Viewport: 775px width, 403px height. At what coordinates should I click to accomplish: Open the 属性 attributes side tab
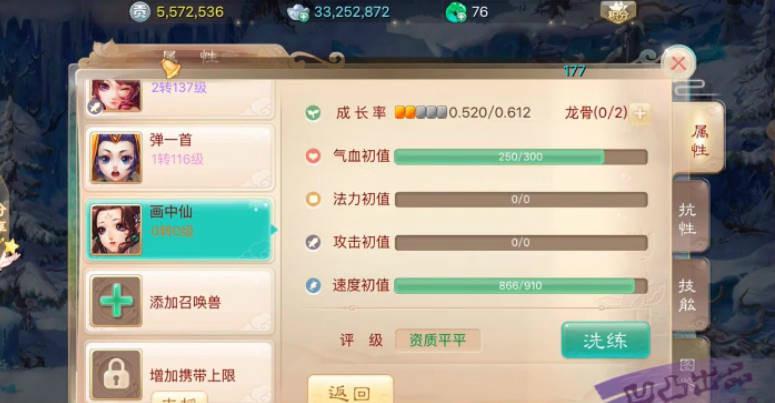click(699, 140)
